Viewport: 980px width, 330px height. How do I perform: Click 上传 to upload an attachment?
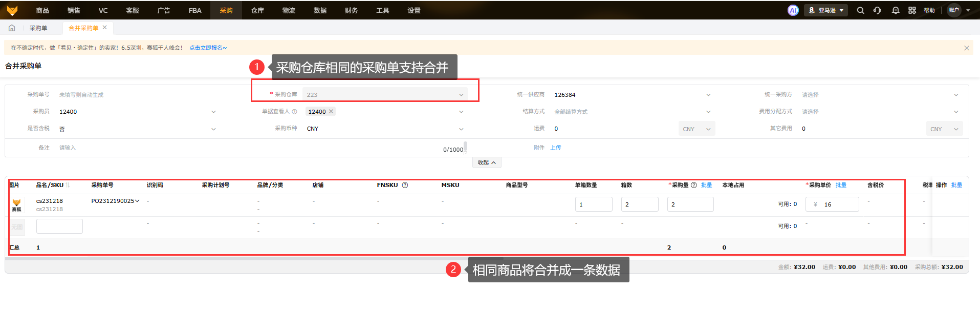pyautogui.click(x=556, y=148)
